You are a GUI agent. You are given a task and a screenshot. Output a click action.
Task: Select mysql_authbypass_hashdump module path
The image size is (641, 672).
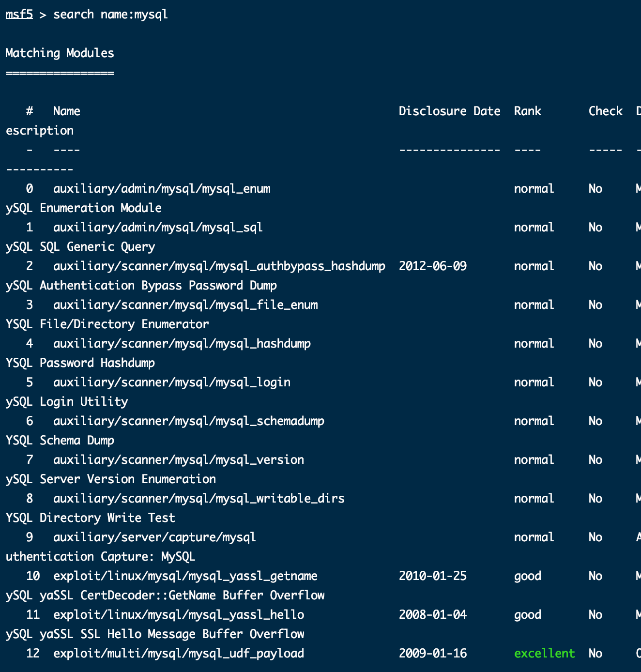[219, 266]
